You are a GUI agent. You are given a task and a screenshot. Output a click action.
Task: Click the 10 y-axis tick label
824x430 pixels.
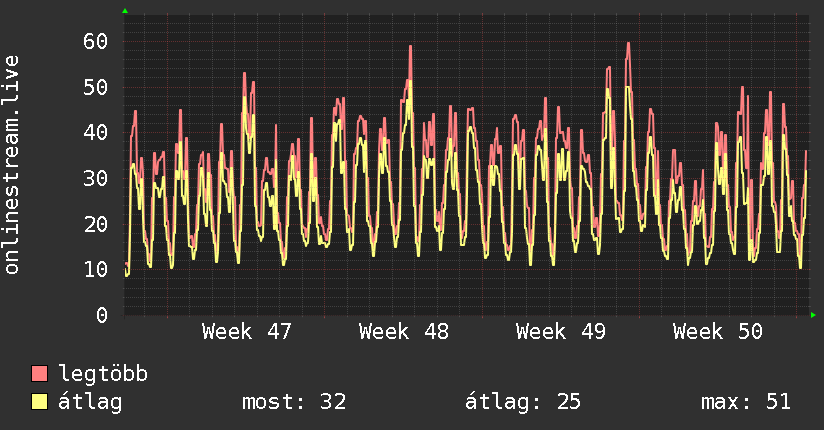click(x=96, y=270)
